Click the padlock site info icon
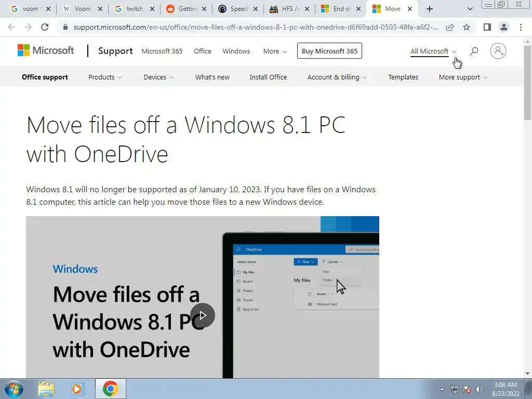Viewport: 532px width, 399px height. pyautogui.click(x=65, y=27)
